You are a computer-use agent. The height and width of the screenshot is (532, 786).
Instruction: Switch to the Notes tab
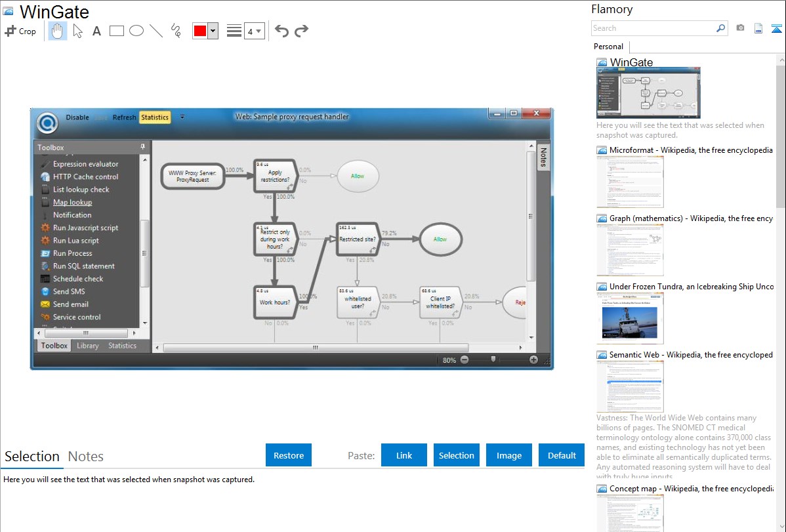(86, 457)
